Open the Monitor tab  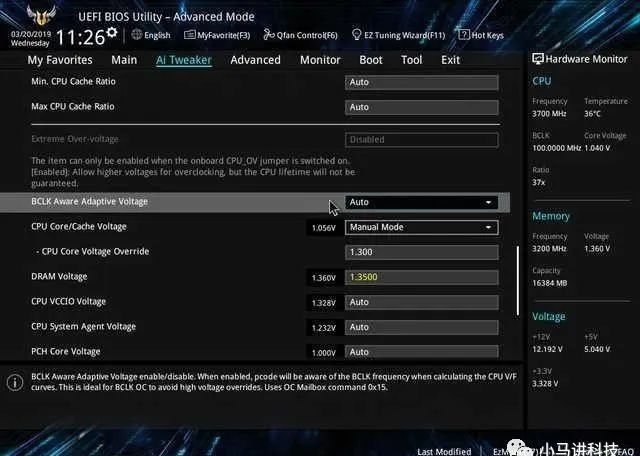320,60
